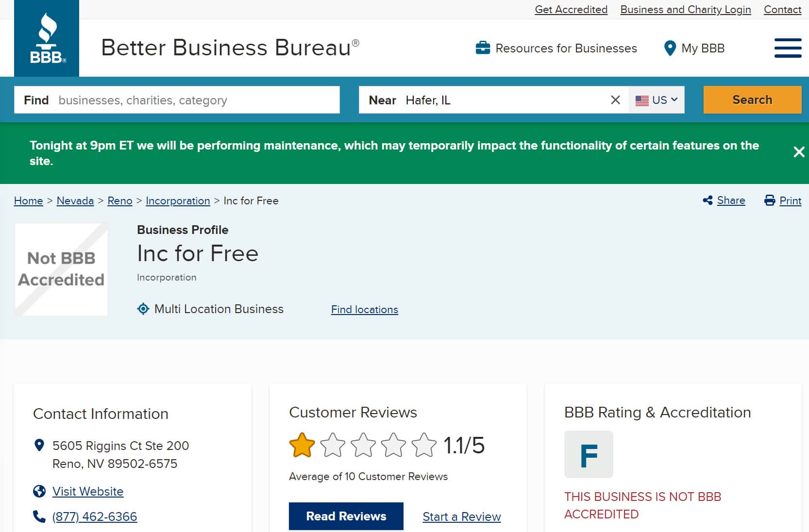The height and width of the screenshot is (532, 809).
Task: Click the Resources for Businesses briefcase icon
Action: coord(482,48)
